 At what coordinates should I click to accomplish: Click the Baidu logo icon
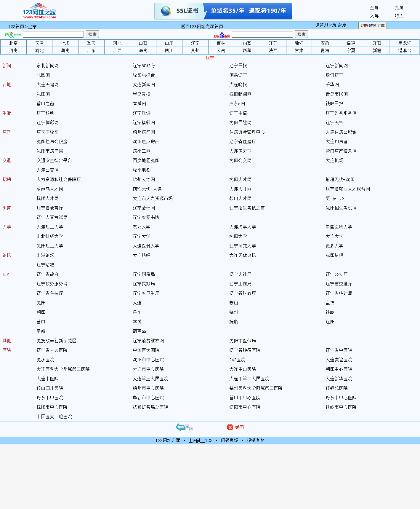coord(222,35)
